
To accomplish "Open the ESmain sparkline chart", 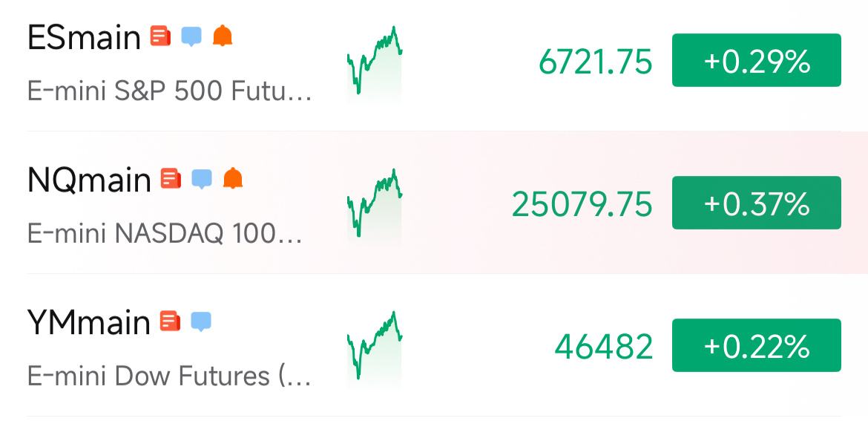I will pyautogui.click(x=375, y=63).
